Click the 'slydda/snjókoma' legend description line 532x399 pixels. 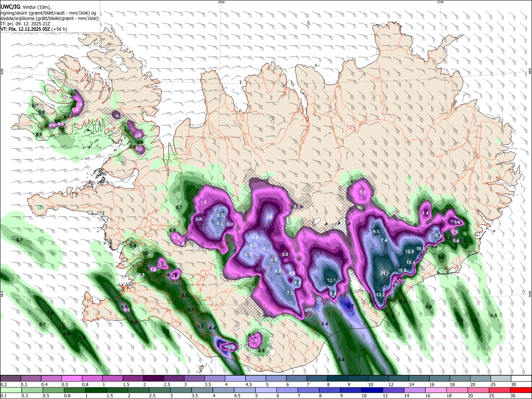(49, 18)
